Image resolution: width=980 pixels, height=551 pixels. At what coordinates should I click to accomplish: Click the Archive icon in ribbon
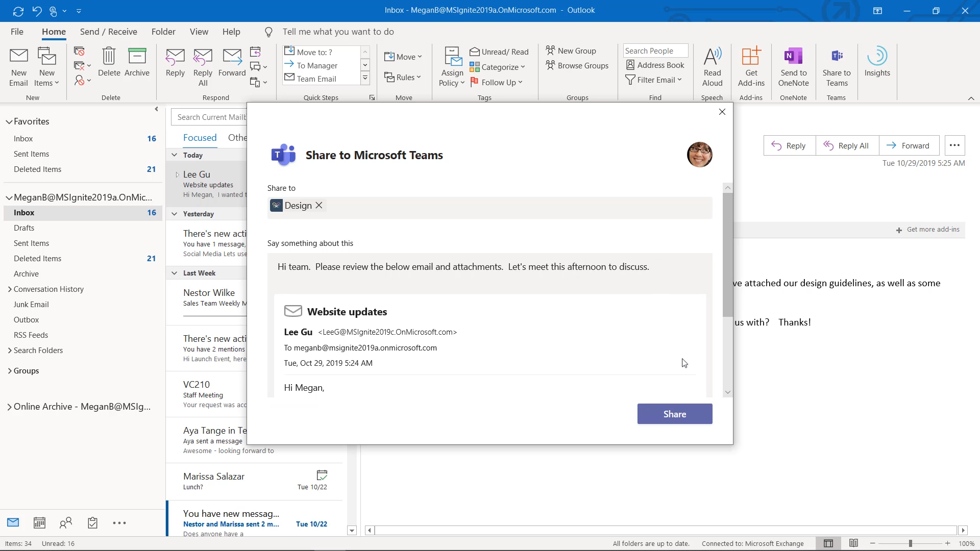tap(137, 56)
